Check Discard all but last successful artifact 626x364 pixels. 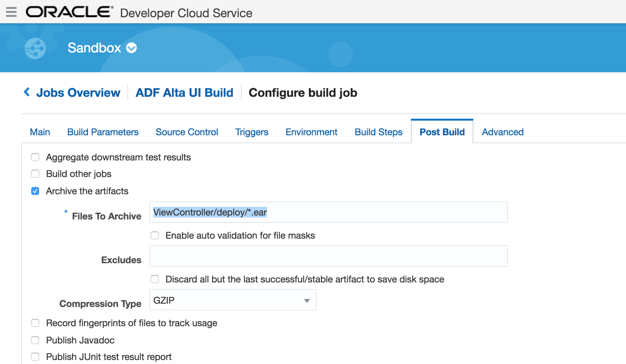pyautogui.click(x=155, y=279)
